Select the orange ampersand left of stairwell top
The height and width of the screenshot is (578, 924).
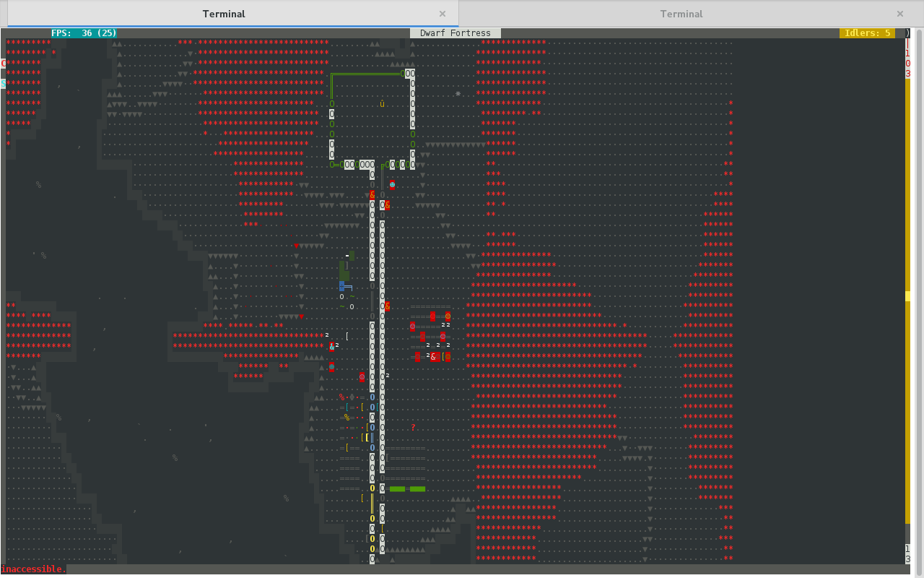coord(372,195)
